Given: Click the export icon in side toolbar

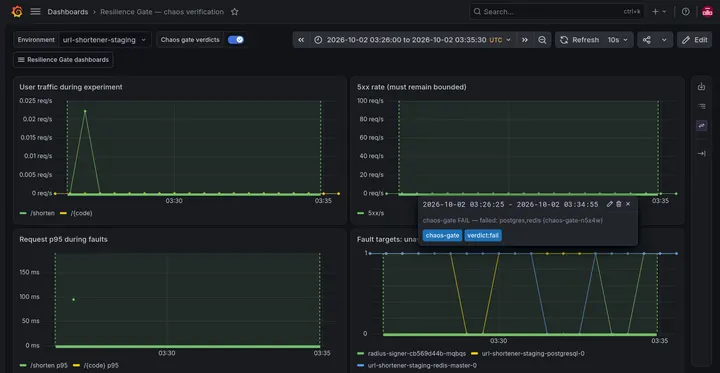Looking at the screenshot, I should pos(701,87).
